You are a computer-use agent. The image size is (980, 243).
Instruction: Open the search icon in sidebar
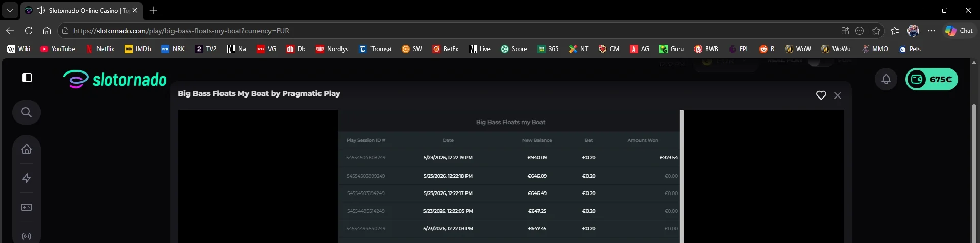tap(27, 112)
